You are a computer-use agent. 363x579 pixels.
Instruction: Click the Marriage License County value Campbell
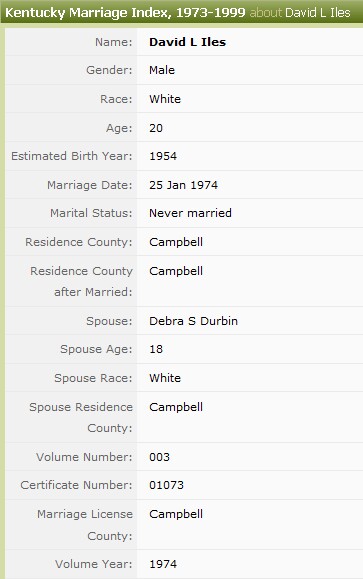[x=176, y=514]
